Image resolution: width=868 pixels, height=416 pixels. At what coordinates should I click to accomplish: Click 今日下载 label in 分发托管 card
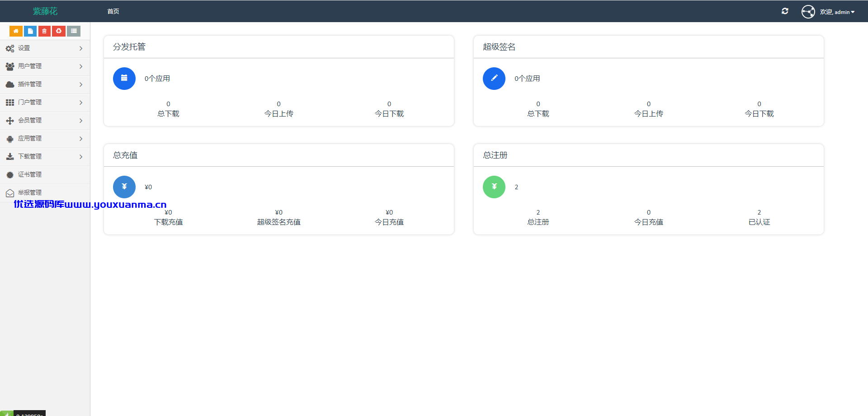click(389, 114)
